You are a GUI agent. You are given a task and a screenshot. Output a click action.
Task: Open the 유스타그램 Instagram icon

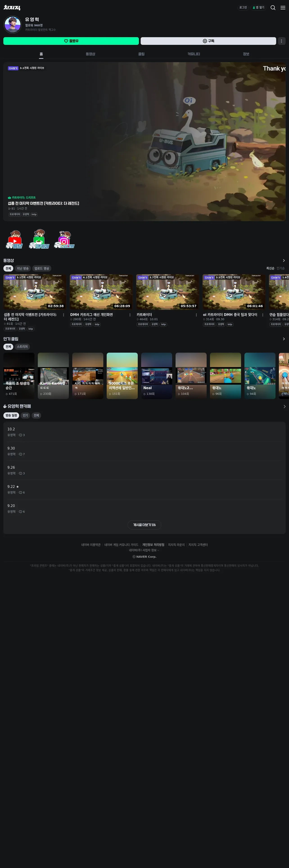pos(64,239)
